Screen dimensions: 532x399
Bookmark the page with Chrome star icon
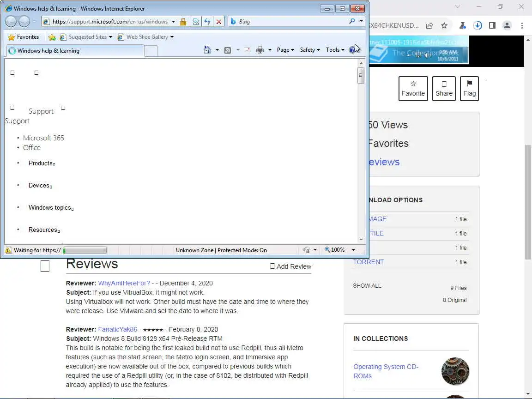[x=444, y=25]
